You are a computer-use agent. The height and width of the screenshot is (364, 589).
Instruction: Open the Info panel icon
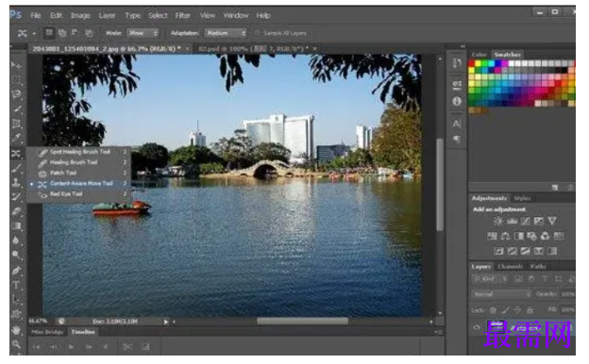click(x=457, y=101)
